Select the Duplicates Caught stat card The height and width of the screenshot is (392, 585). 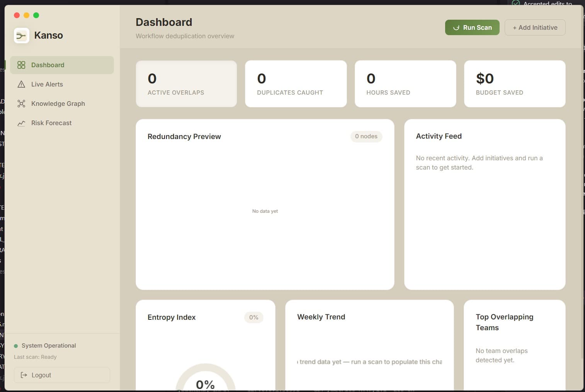296,84
